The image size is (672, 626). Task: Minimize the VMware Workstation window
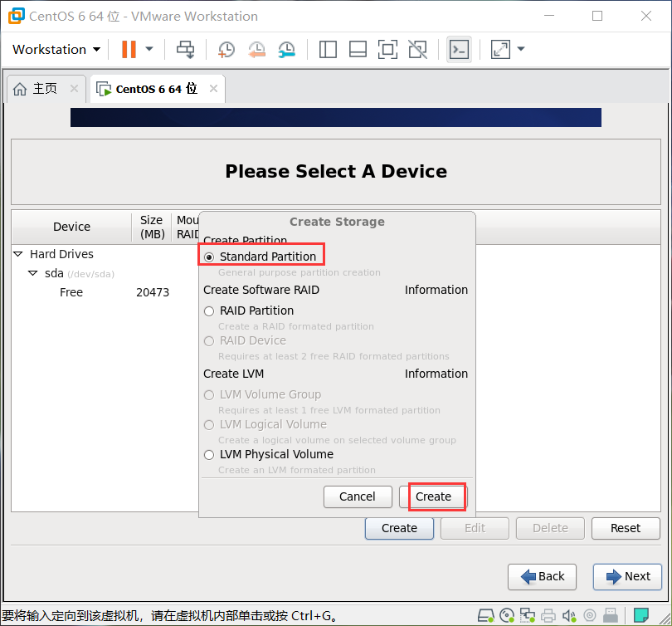[x=549, y=16]
